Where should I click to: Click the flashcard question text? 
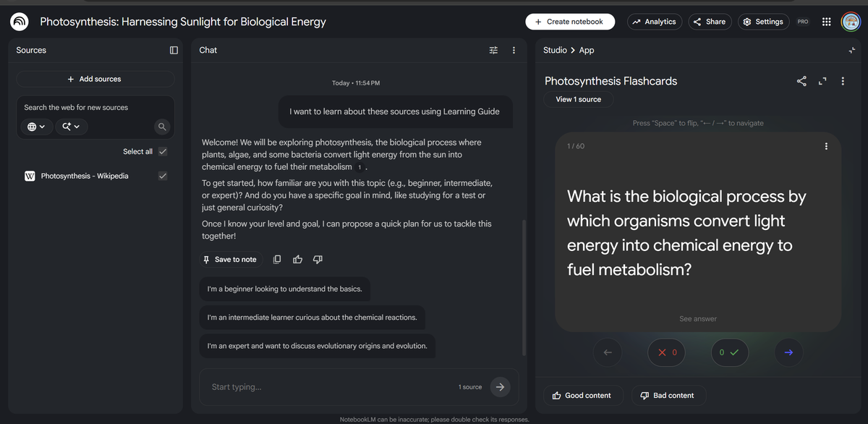pyautogui.click(x=686, y=233)
